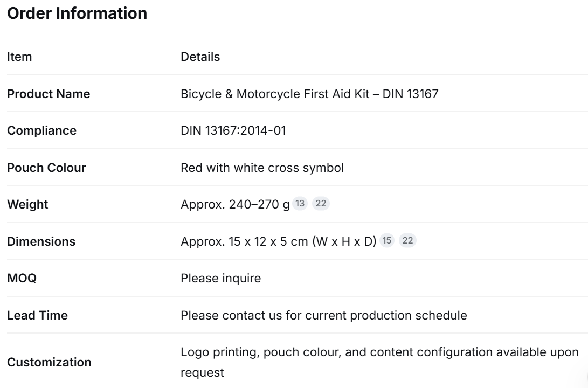Select the Details column header
Screen dimensions: 588x388
click(200, 57)
